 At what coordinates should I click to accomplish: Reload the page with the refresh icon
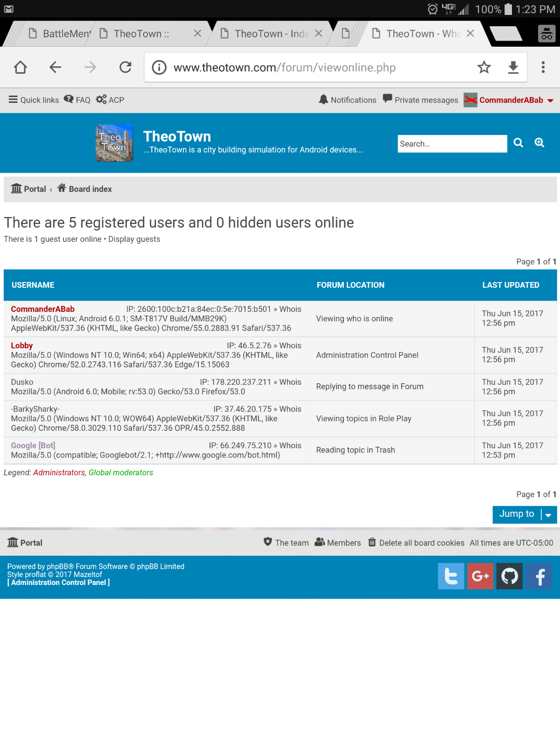pos(126,67)
